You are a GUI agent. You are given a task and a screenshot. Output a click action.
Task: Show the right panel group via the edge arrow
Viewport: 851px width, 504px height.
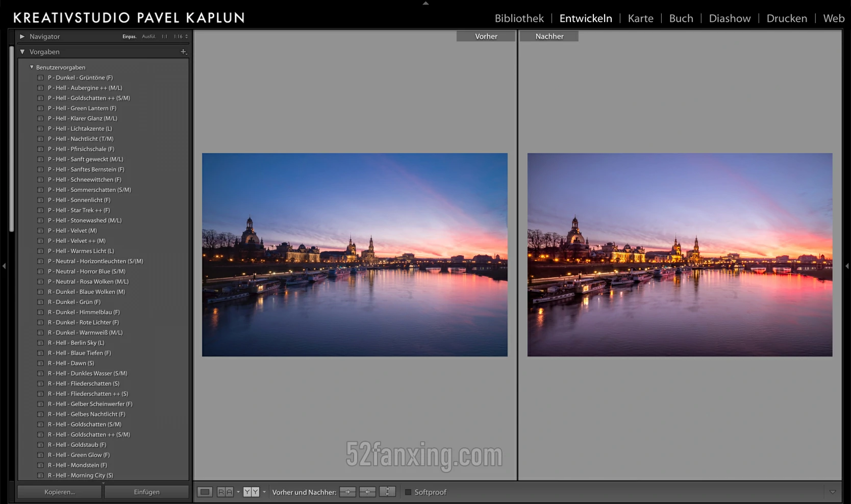point(847,266)
